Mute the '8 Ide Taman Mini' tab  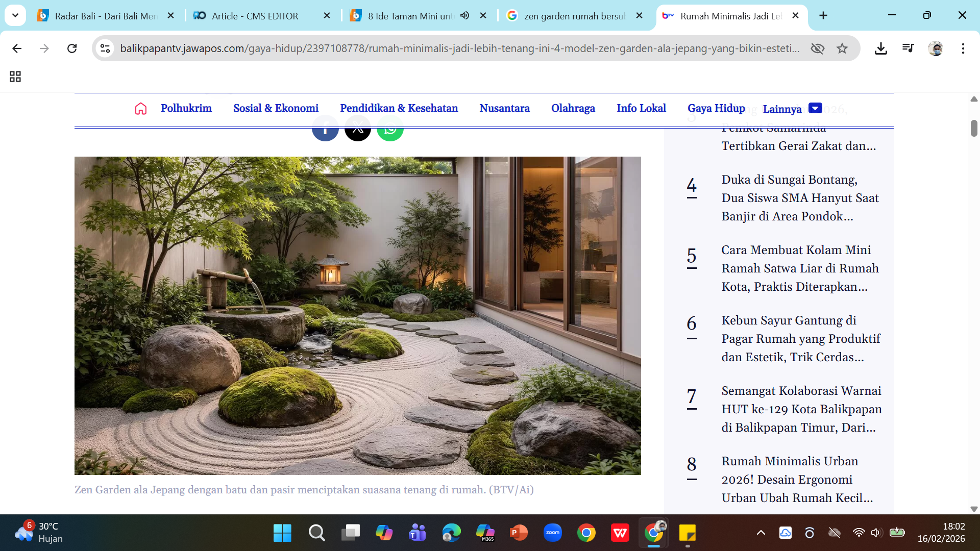coord(464,16)
